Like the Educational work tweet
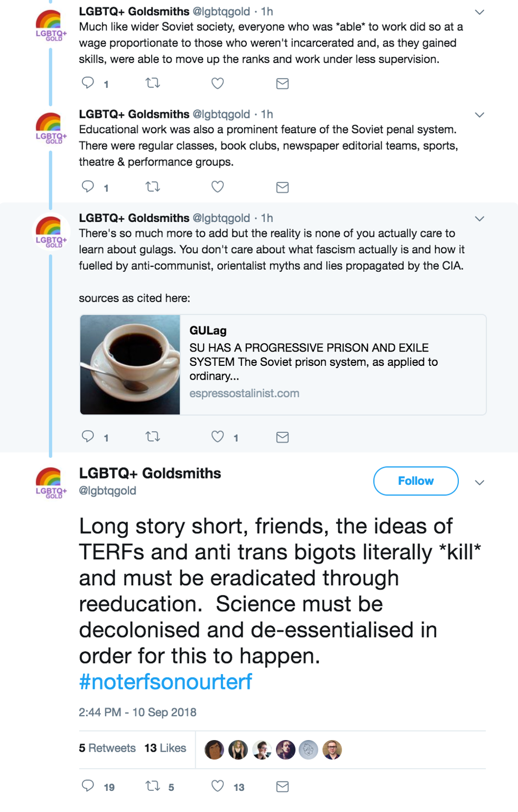This screenshot has width=518, height=812. click(217, 187)
